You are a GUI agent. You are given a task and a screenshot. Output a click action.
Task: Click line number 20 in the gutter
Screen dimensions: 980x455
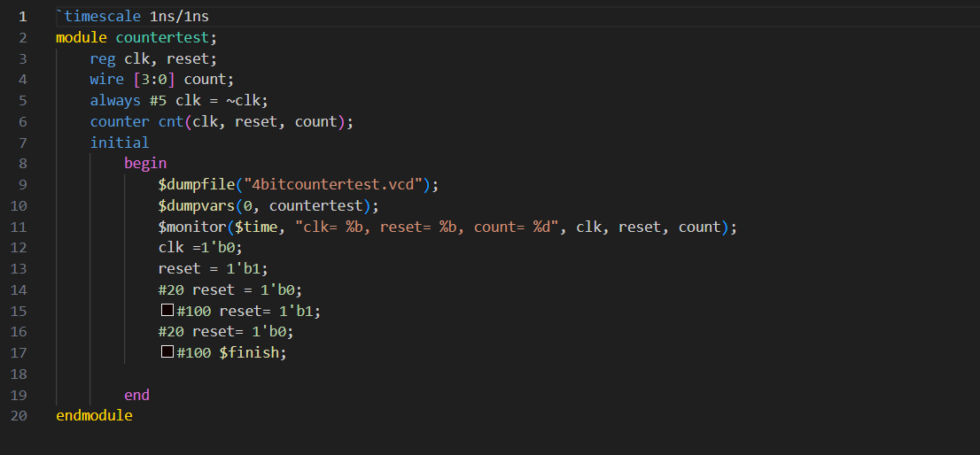[19, 416]
